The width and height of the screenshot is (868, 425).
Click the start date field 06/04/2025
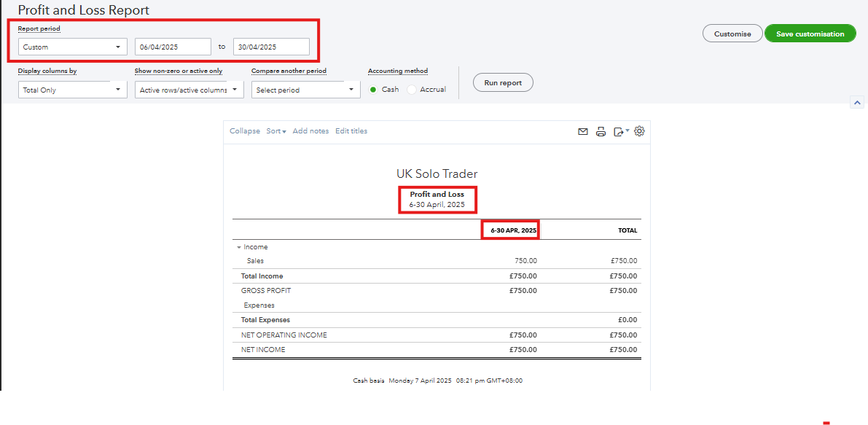173,47
